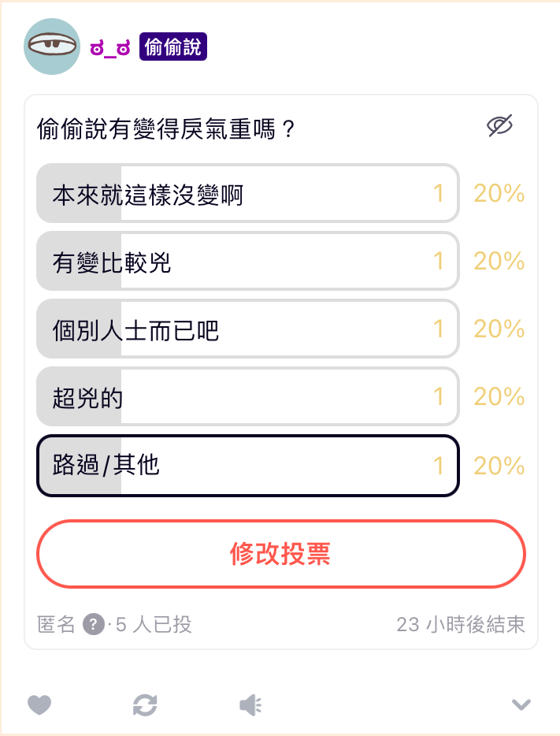
Task: Click the 修改投票 button
Action: click(x=280, y=554)
